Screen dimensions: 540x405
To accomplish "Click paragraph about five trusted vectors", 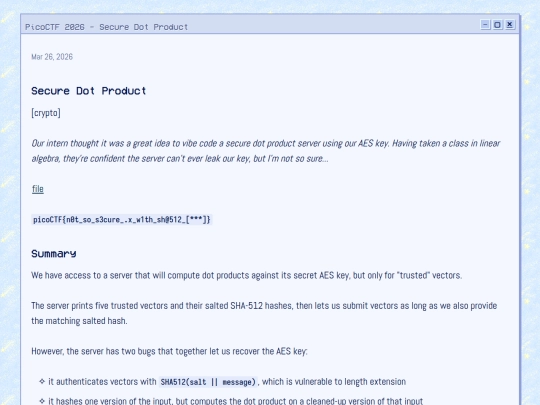I will (x=264, y=313).
